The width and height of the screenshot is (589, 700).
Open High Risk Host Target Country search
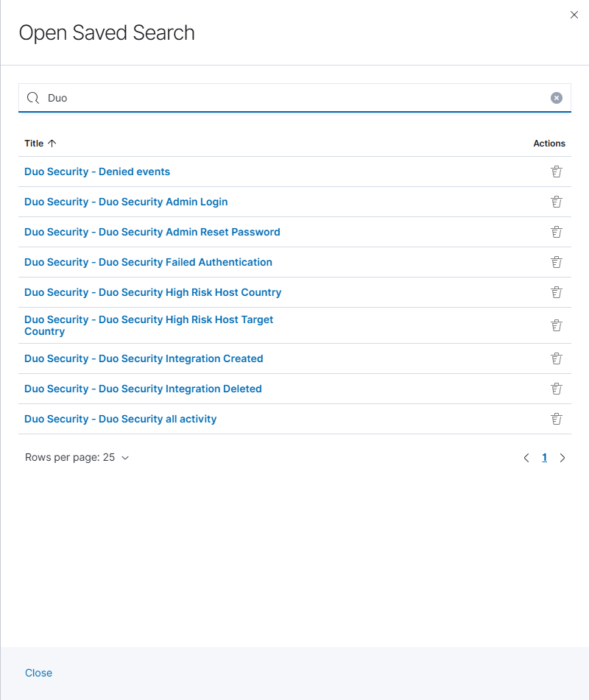[149, 325]
